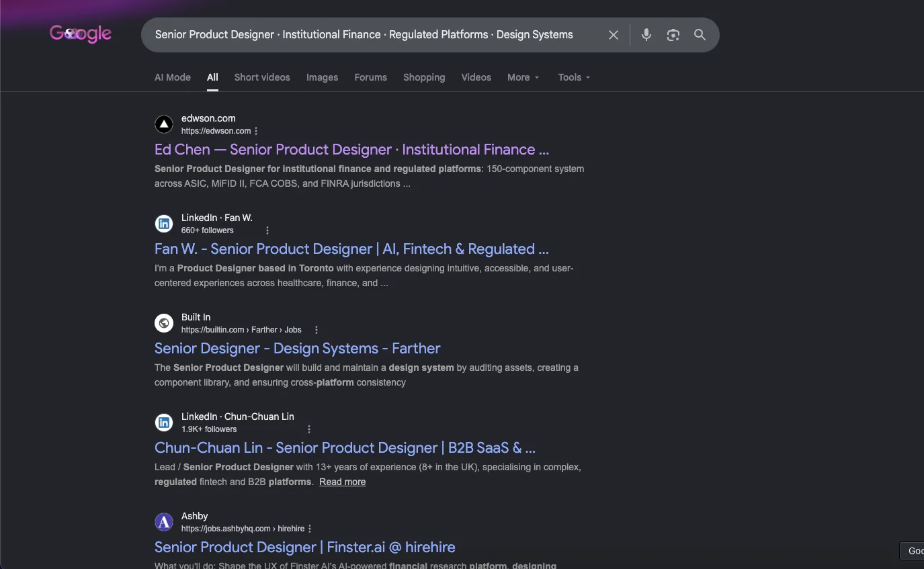This screenshot has height=569, width=924.
Task: Click the edwson.com triangle favicon
Action: (x=164, y=124)
